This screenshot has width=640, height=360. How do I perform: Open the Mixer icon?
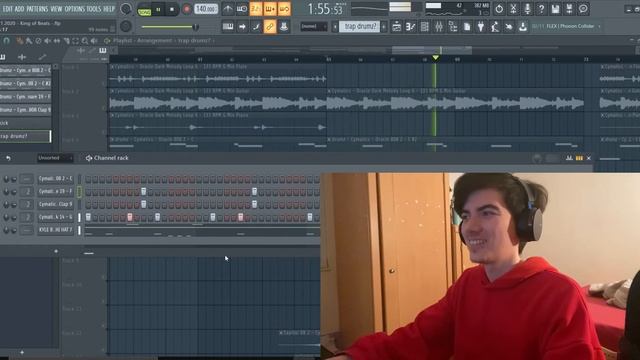tap(439, 27)
